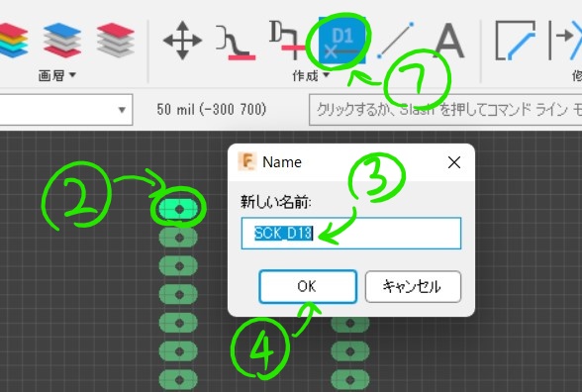Viewport: 582px width, 392px height.
Task: Click the 50 mil coordinates readout
Action: tap(212, 110)
